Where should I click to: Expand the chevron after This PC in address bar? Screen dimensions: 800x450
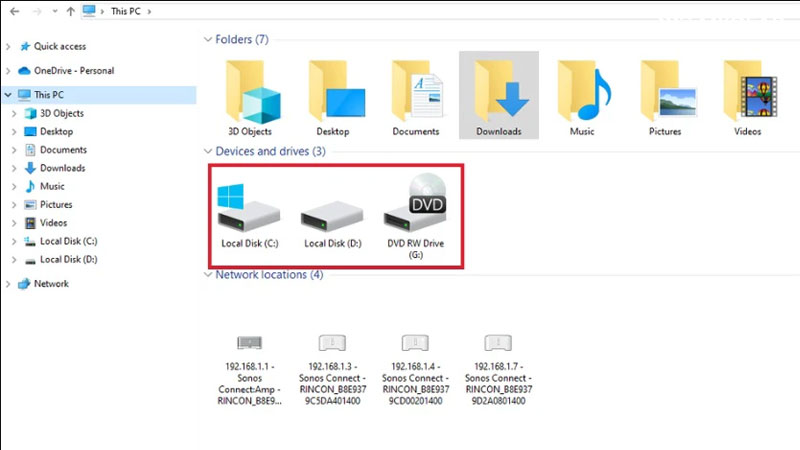(149, 11)
